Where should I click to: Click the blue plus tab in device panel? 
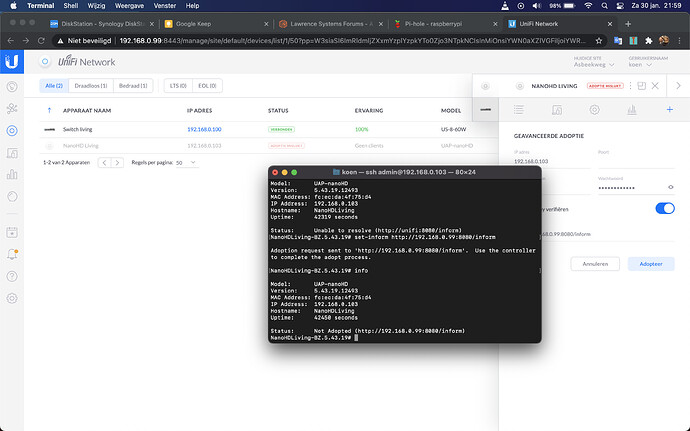(669, 109)
